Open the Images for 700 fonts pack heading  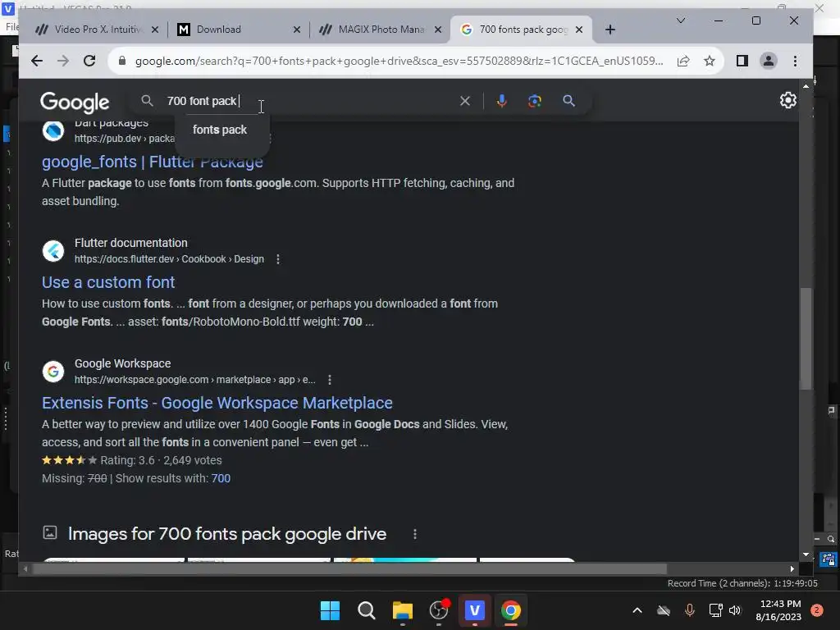(x=227, y=534)
